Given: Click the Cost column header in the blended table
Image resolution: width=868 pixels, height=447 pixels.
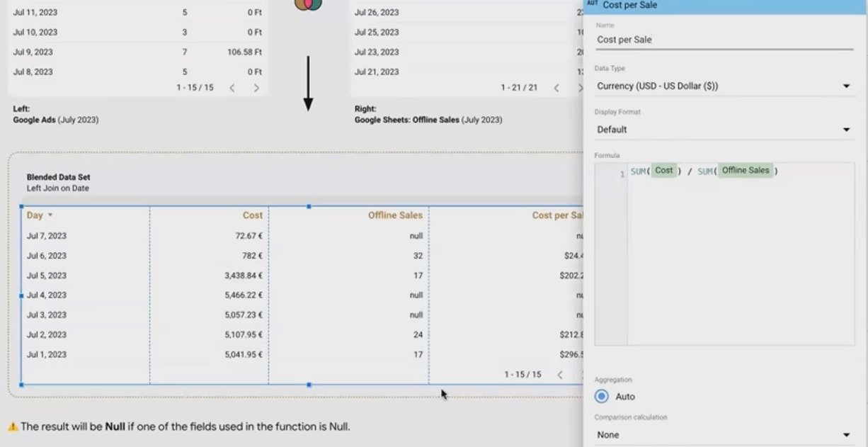Looking at the screenshot, I should 252,215.
